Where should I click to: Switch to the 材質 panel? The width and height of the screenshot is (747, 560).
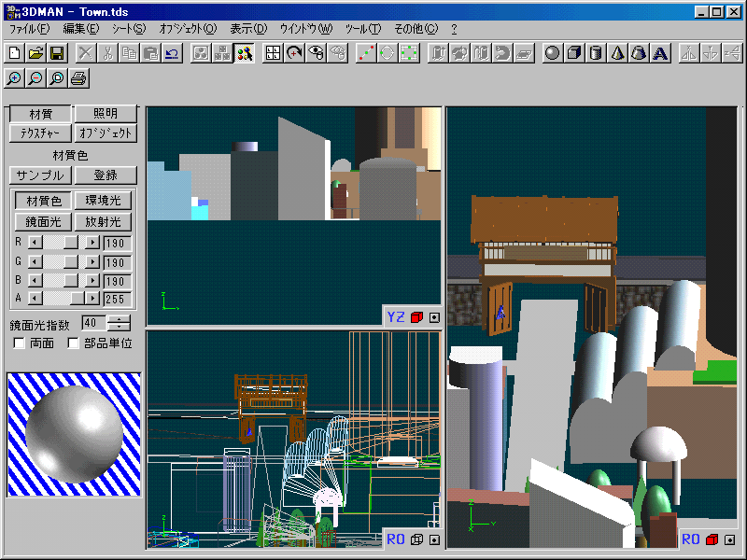(x=40, y=114)
